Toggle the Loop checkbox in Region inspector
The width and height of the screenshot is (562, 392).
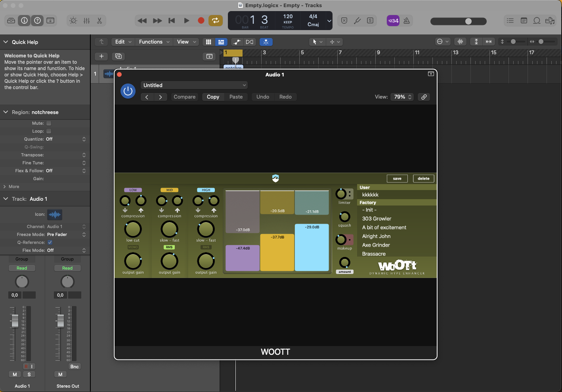pos(49,131)
